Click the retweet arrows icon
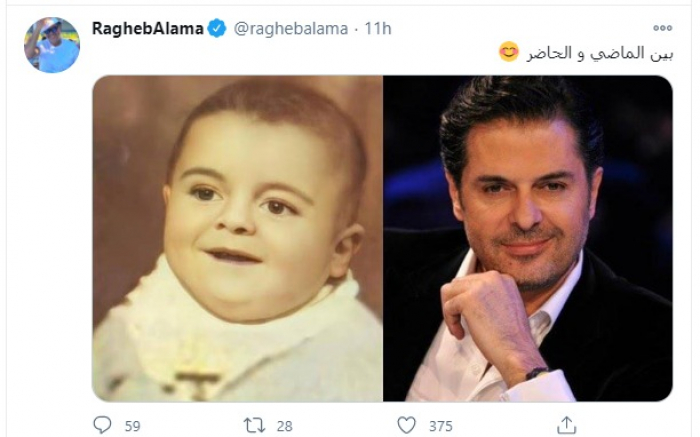Image resolution: width=700 pixels, height=437 pixels. tap(254, 425)
